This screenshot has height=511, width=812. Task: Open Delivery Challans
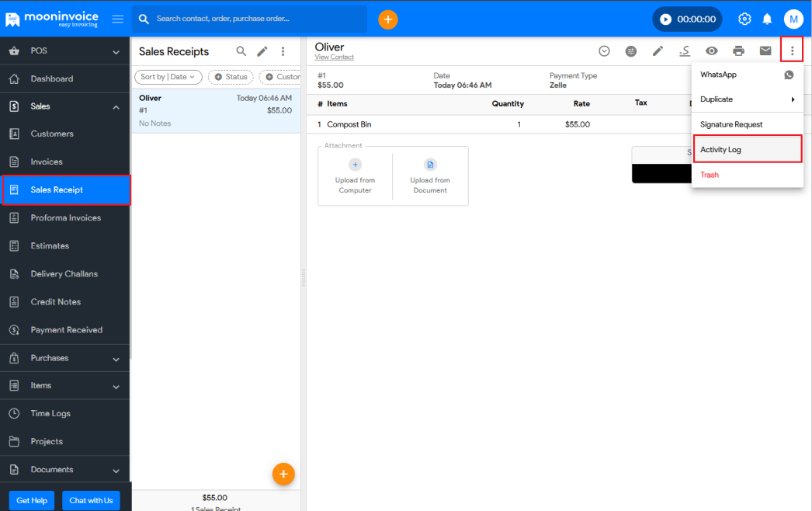(64, 273)
